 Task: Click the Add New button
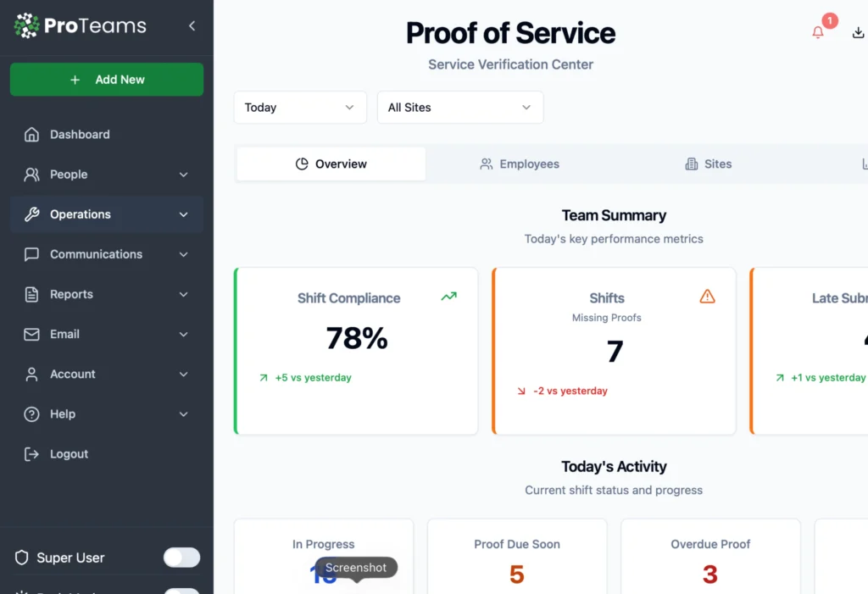click(x=106, y=79)
